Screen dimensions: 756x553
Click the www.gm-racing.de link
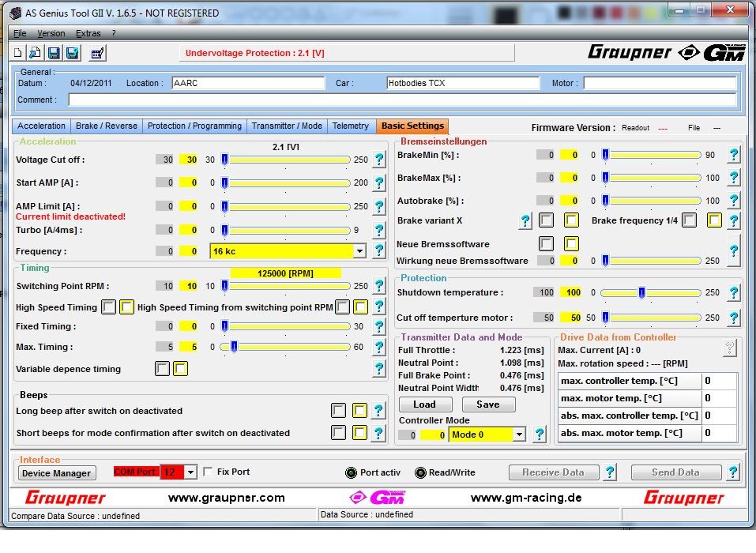526,498
